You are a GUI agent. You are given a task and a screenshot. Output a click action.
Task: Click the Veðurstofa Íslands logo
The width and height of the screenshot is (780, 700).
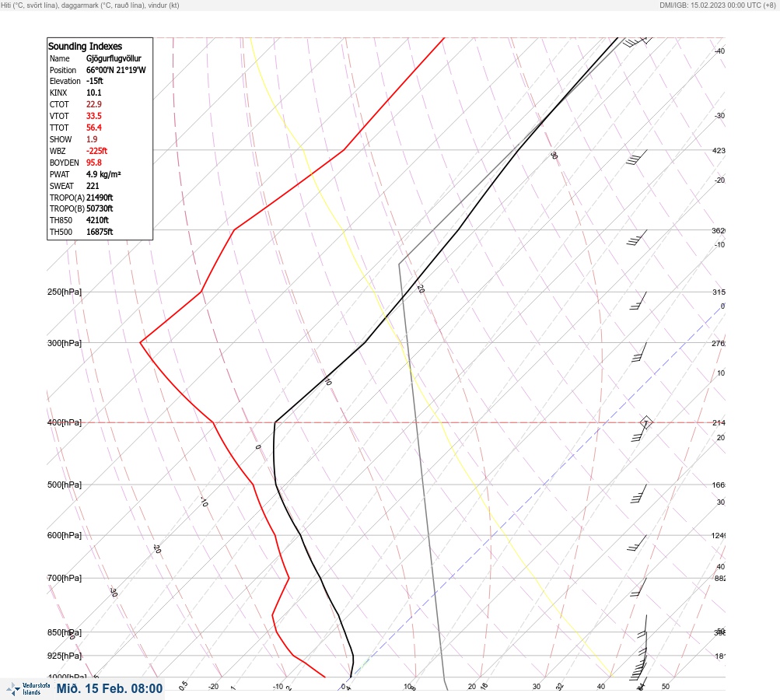pos(28,689)
